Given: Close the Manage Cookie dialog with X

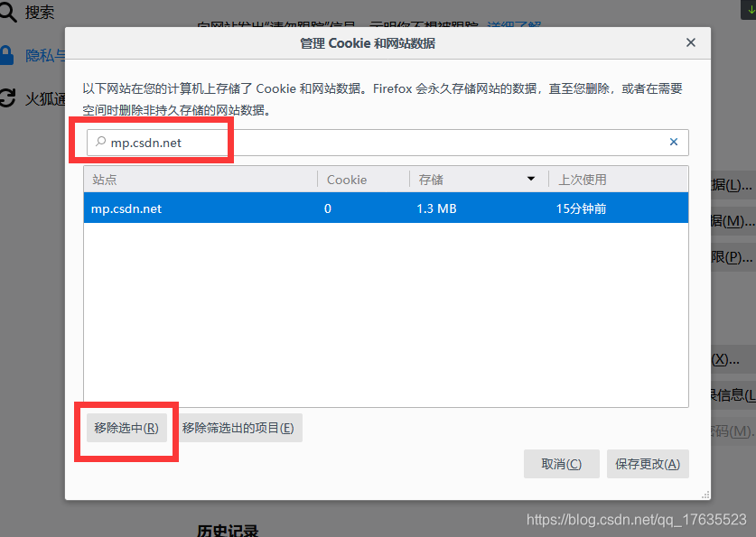Looking at the screenshot, I should 690,42.
